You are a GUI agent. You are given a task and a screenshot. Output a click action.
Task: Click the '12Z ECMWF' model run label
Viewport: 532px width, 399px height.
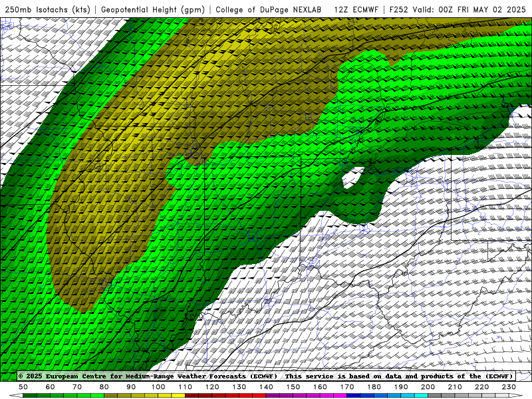pyautogui.click(x=356, y=9)
